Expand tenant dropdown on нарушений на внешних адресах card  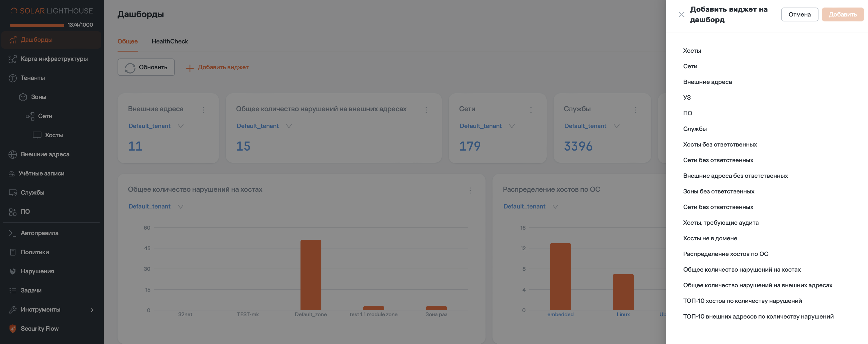[289, 126]
